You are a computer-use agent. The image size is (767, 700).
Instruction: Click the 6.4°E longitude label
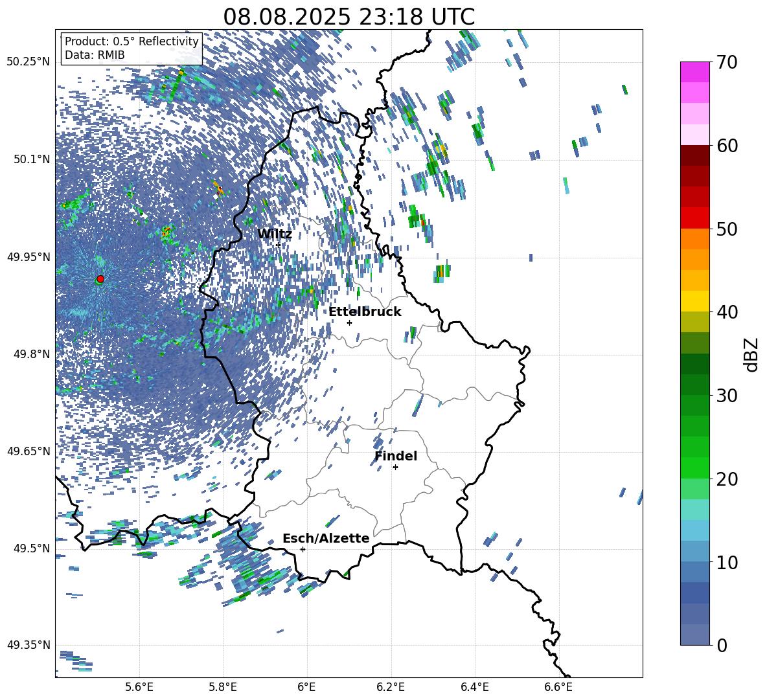tap(474, 687)
